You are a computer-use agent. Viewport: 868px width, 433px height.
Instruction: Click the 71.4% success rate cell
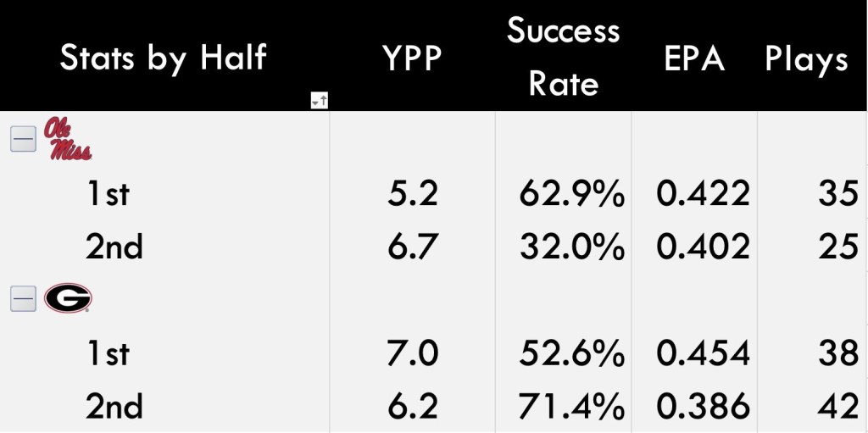click(572, 406)
